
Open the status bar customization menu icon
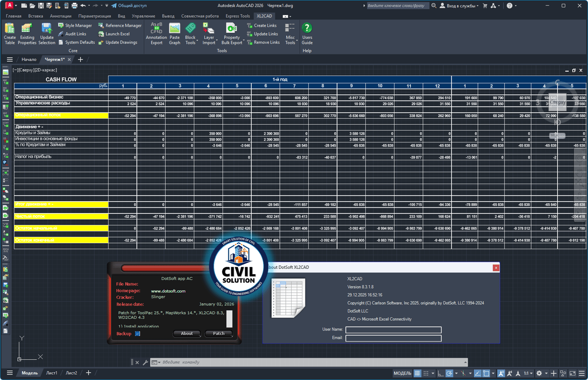coord(582,373)
